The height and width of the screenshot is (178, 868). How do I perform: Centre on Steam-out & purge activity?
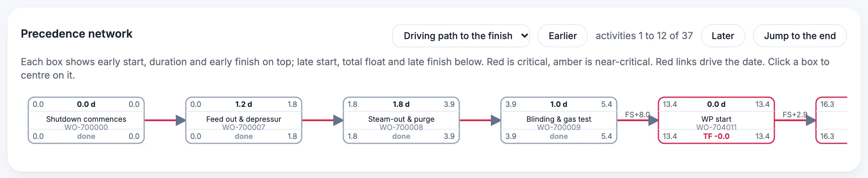coord(401,120)
